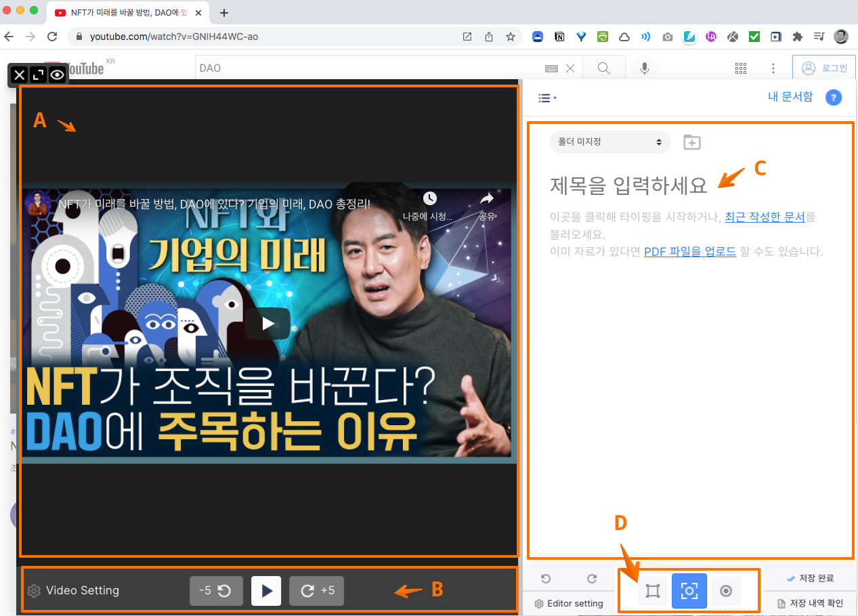This screenshot has width=858, height=616.
Task: Click the green checkmark extension icon
Action: tap(754, 37)
